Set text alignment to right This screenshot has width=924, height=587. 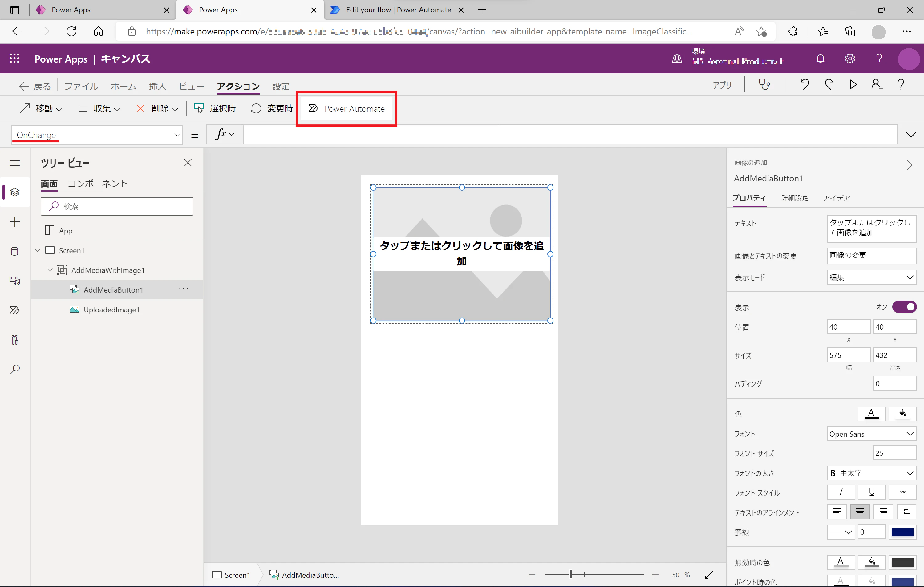click(883, 512)
